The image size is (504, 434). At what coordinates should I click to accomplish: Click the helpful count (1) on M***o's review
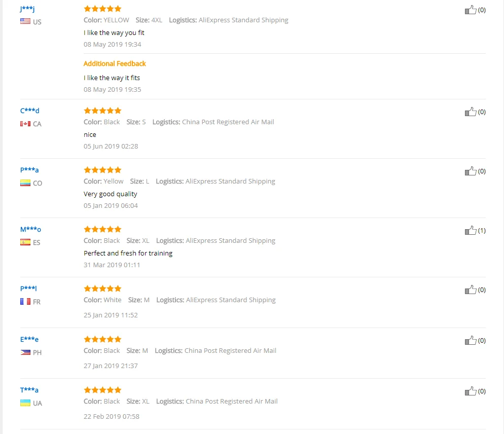482,231
